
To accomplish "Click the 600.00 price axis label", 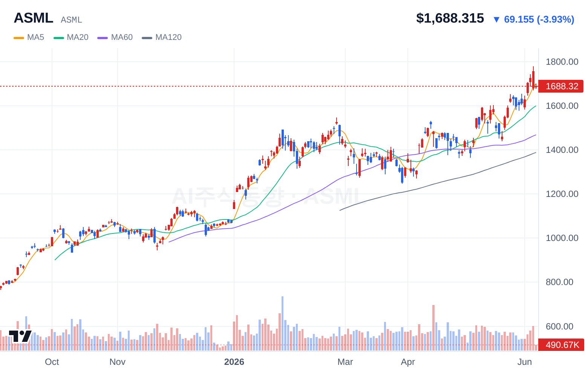I will click(559, 326).
